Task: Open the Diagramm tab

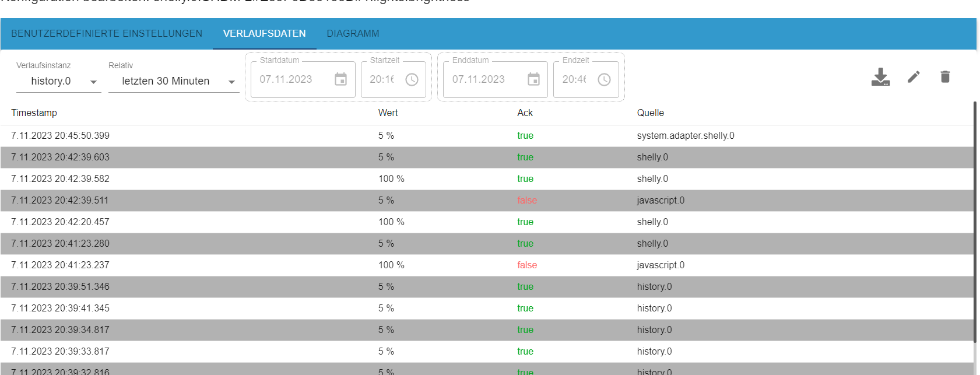Action: (353, 34)
